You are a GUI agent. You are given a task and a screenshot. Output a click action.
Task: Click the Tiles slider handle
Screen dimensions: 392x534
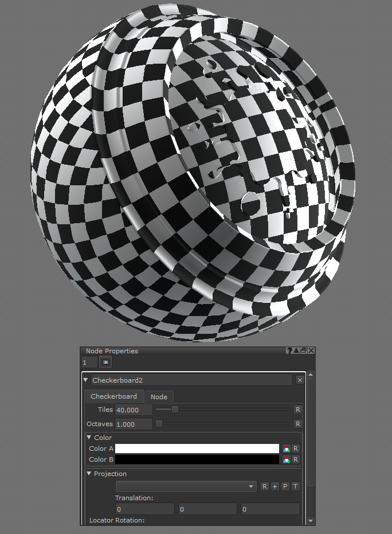175,410
